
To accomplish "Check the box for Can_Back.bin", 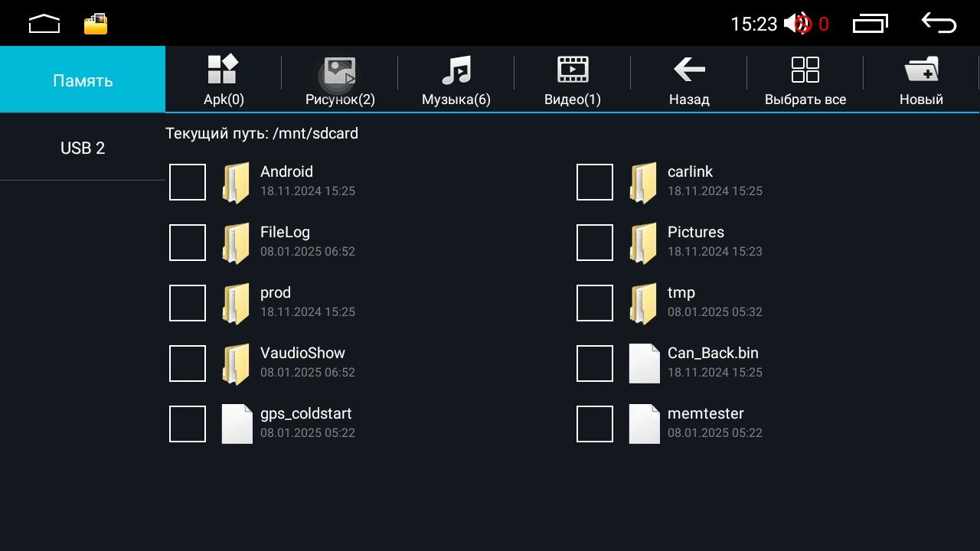I will [595, 364].
